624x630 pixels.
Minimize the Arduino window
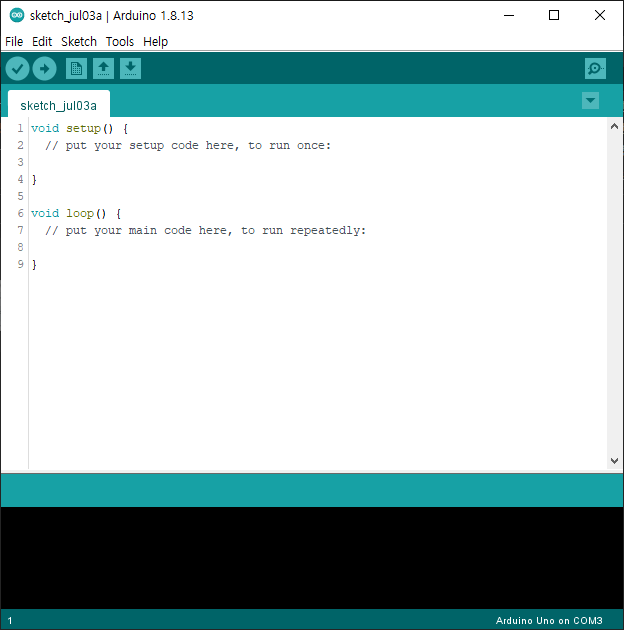coord(509,15)
